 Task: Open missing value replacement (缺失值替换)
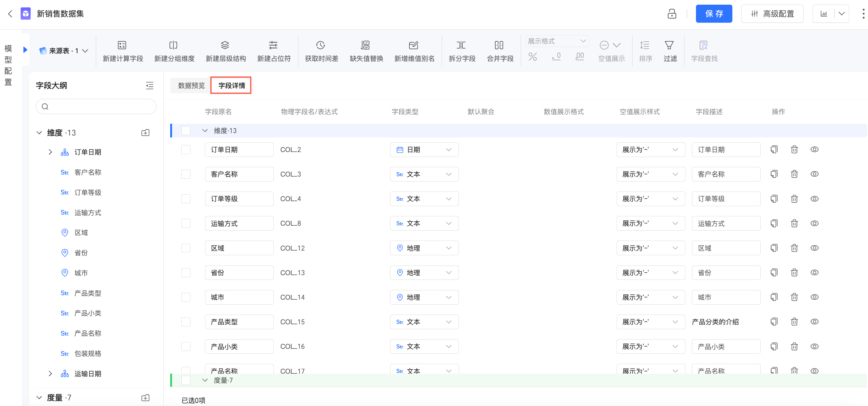point(366,51)
